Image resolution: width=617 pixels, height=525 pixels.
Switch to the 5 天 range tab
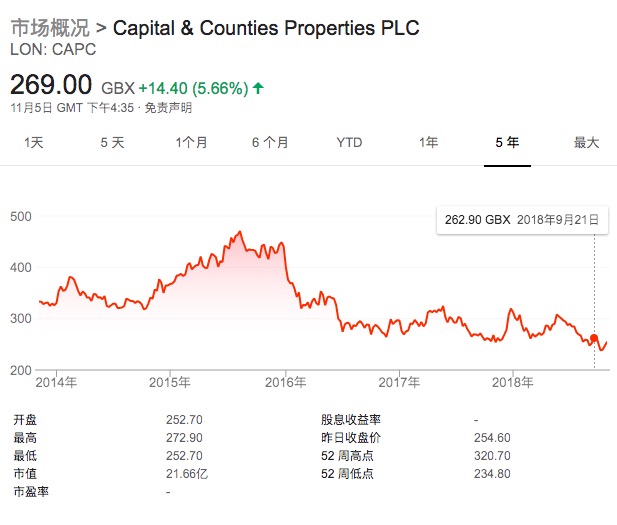pos(112,142)
